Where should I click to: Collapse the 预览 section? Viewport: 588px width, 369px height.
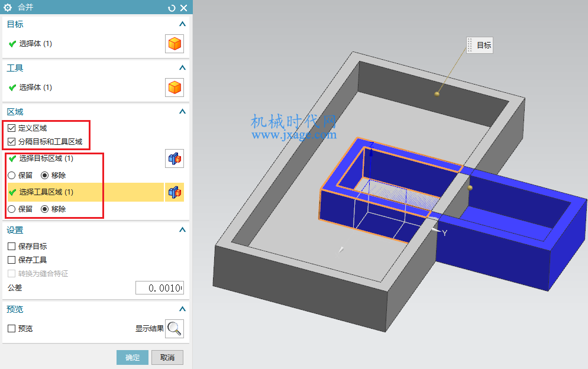coord(182,309)
